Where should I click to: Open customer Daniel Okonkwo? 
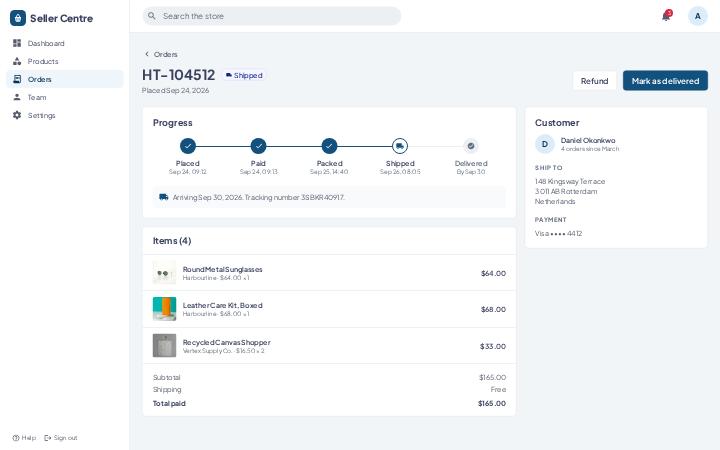588,141
